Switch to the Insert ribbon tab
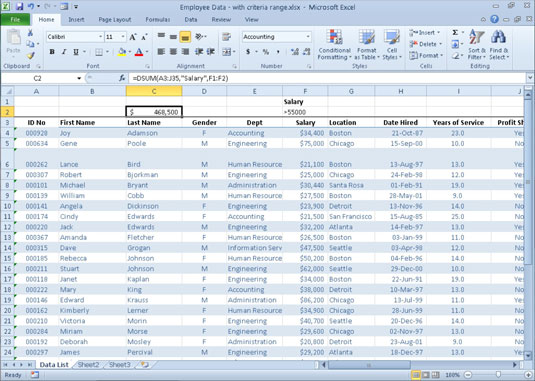 click(76, 20)
